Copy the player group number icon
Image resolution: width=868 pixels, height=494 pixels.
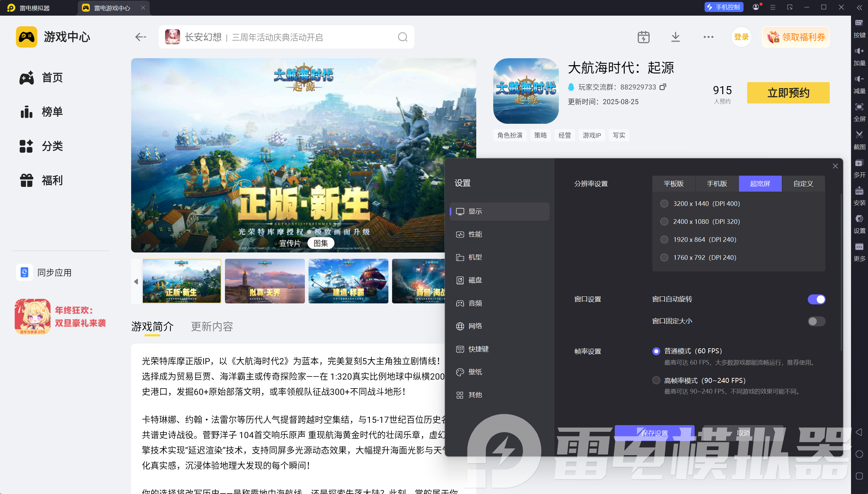tap(663, 87)
